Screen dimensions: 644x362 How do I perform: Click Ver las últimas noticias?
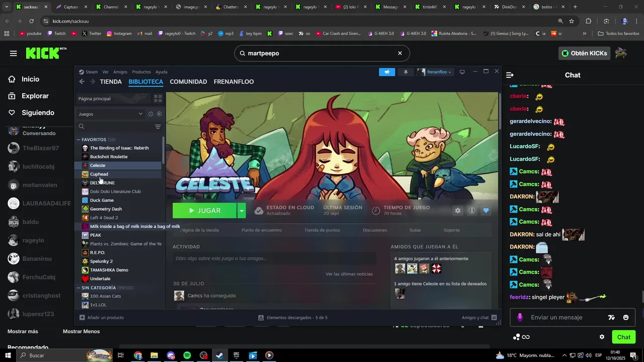pos(349,274)
